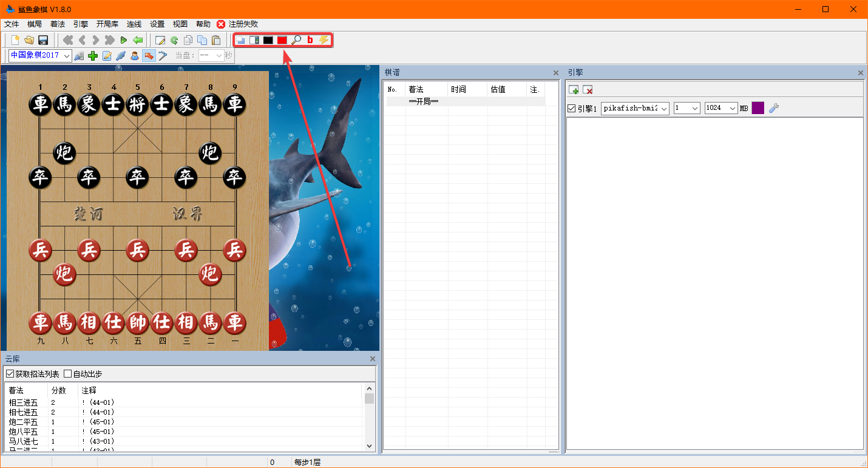
Task: Open the 帮助 menu
Action: pyautogui.click(x=203, y=24)
